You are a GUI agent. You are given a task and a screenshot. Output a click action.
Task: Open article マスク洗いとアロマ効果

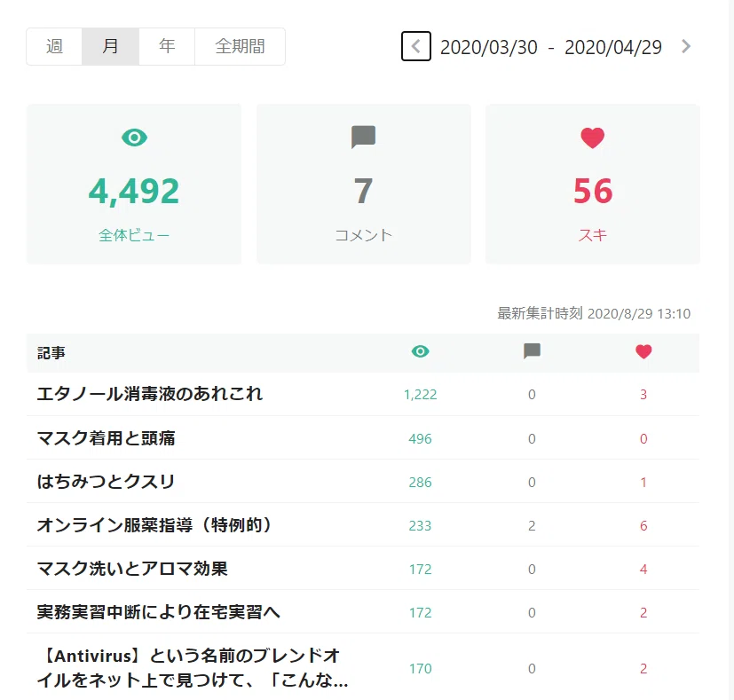click(x=132, y=569)
